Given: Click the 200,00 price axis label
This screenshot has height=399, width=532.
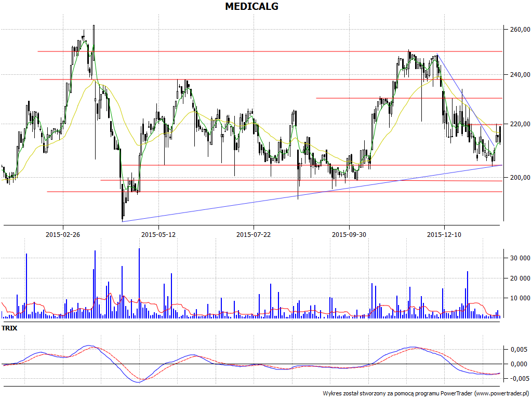Looking at the screenshot, I should point(520,178).
